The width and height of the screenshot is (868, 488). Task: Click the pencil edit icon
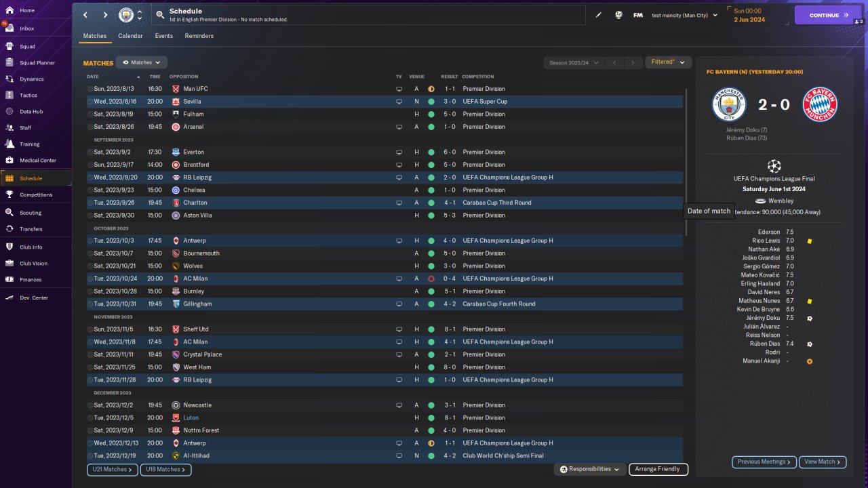[599, 15]
